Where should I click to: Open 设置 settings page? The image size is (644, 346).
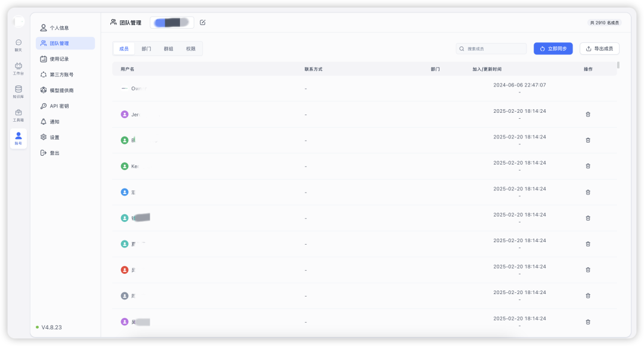(x=65, y=137)
